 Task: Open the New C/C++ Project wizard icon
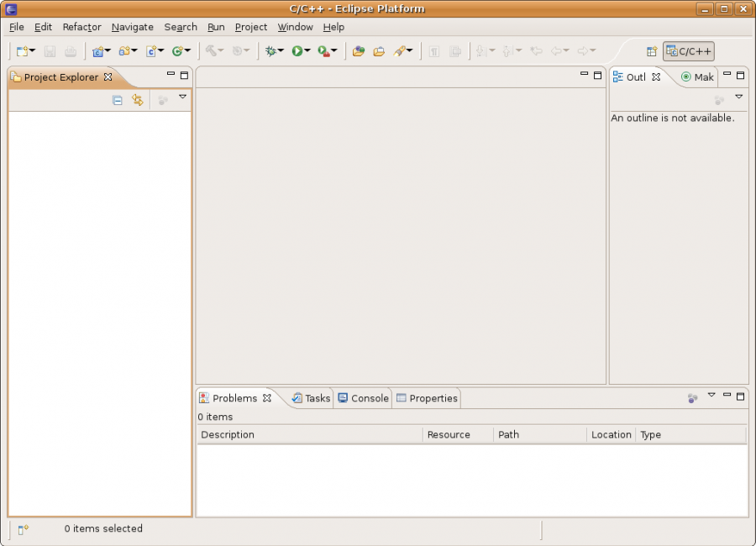click(x=98, y=50)
